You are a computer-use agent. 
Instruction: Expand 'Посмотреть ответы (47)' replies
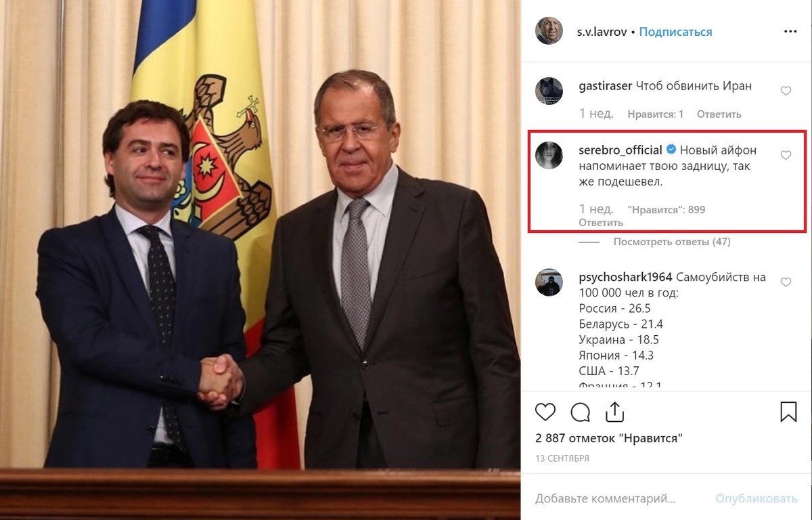(671, 242)
